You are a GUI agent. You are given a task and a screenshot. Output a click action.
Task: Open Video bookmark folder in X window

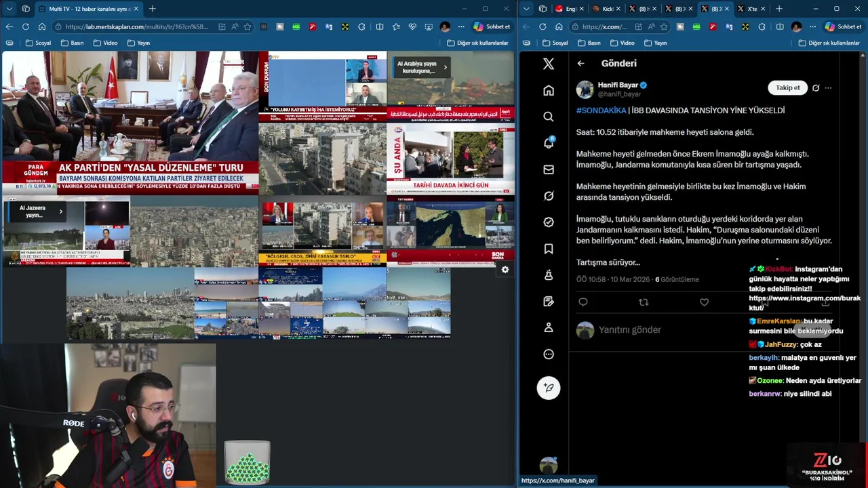click(622, 43)
